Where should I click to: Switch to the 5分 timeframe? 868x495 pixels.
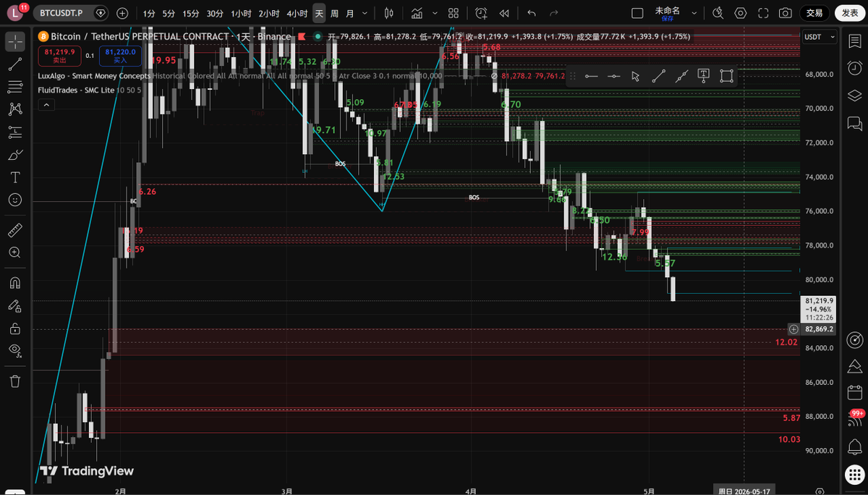pos(169,13)
